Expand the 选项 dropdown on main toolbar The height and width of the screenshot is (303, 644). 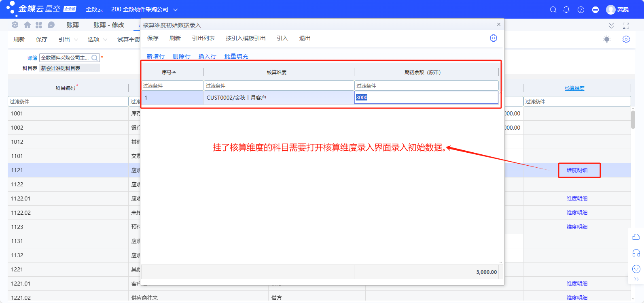106,40
